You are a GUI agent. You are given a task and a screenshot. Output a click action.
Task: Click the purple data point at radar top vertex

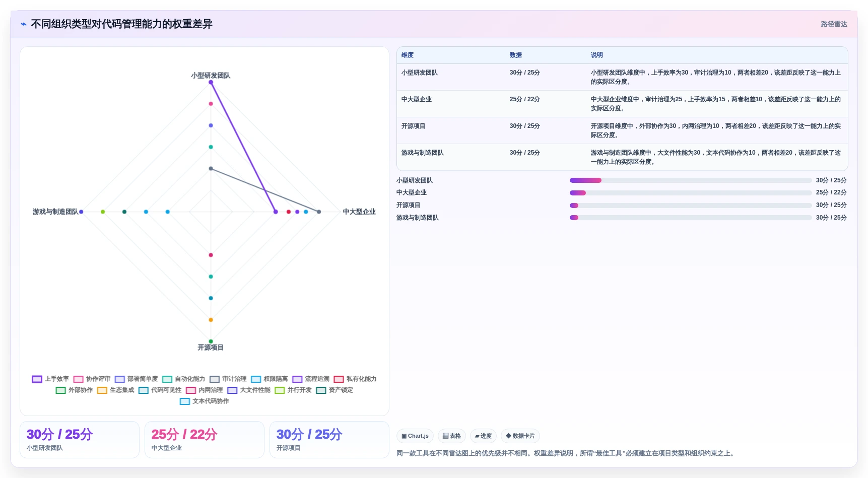tap(211, 83)
